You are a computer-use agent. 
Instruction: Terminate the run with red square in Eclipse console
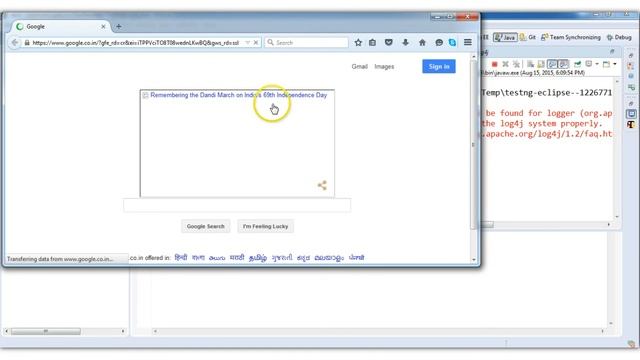coord(494,64)
